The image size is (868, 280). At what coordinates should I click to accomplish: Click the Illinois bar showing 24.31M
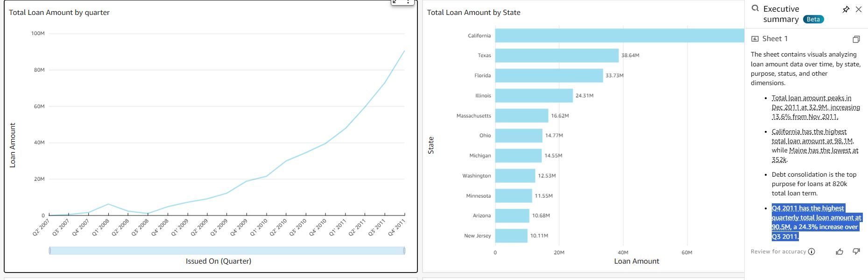(534, 96)
